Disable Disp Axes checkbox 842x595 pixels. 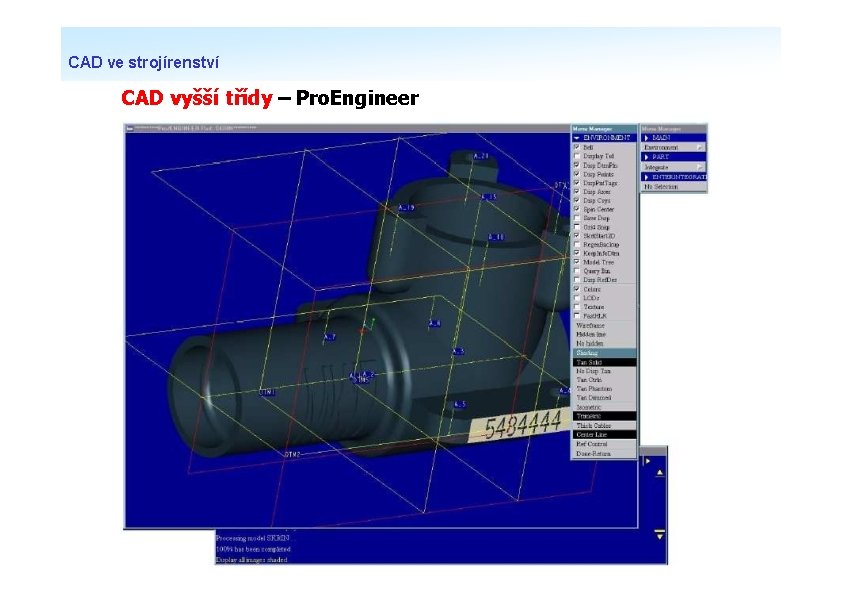[x=577, y=191]
